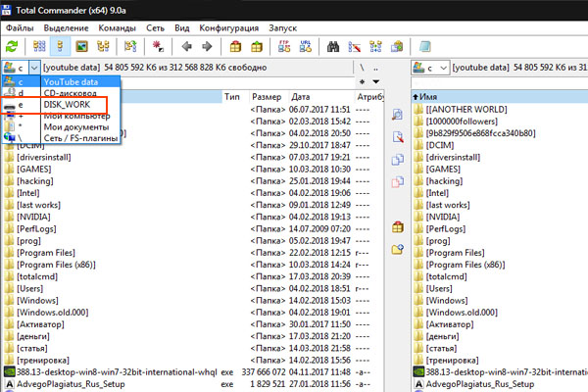This screenshot has width=588, height=392.
Task: Choose Мои документы in drive list
Action: click(x=61, y=126)
